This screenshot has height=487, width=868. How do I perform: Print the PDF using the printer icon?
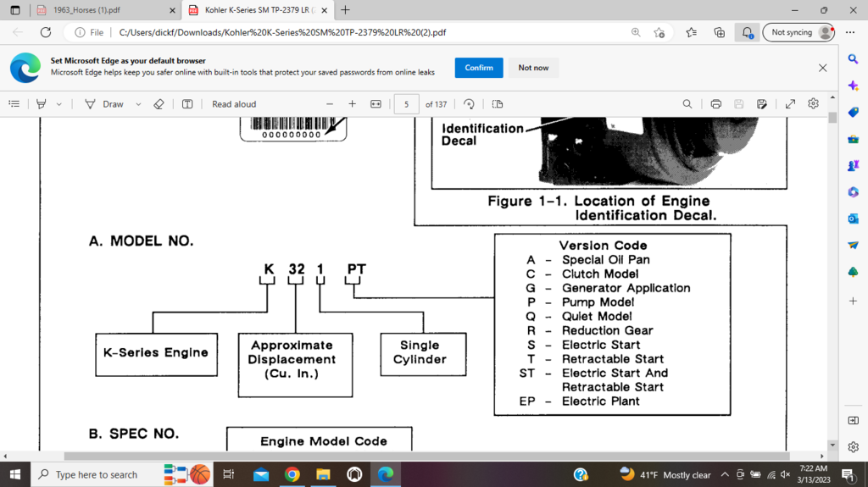(x=715, y=104)
